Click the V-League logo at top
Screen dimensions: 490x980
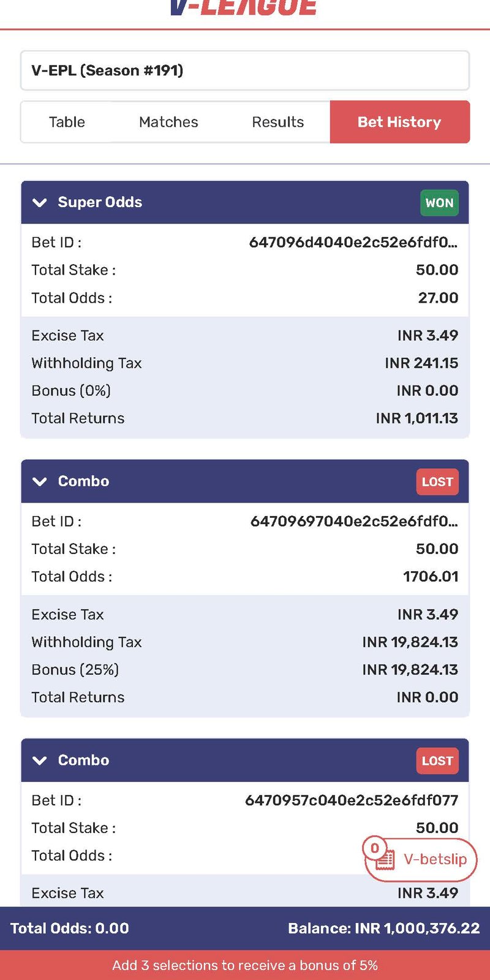click(x=244, y=7)
